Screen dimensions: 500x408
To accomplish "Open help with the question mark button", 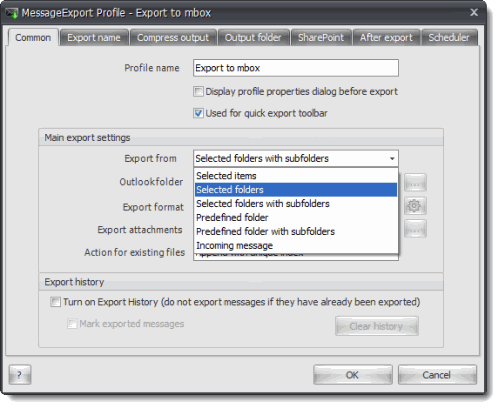I will pos(20,375).
